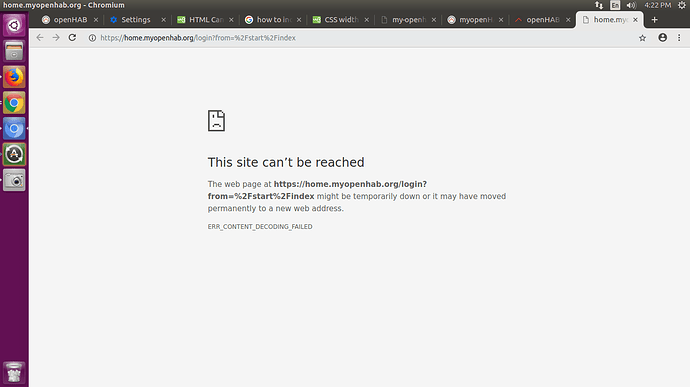View site information icon in address bar

point(92,38)
